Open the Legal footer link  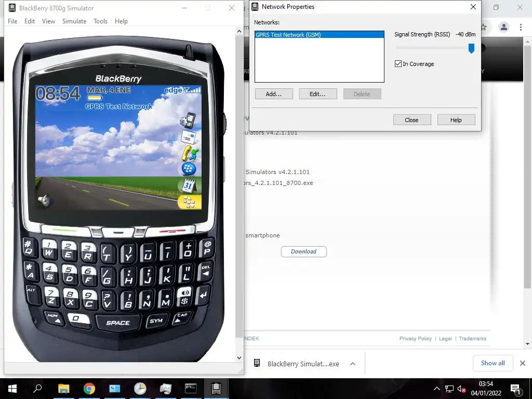445,339
